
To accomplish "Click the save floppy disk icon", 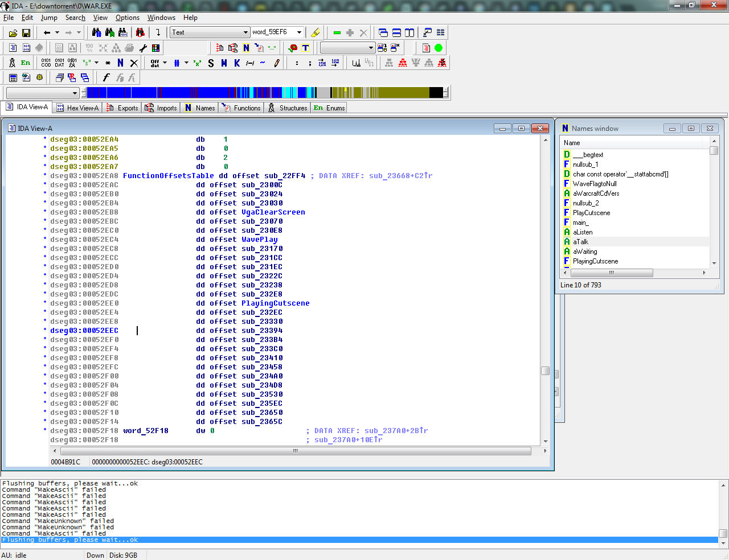I will [26, 33].
